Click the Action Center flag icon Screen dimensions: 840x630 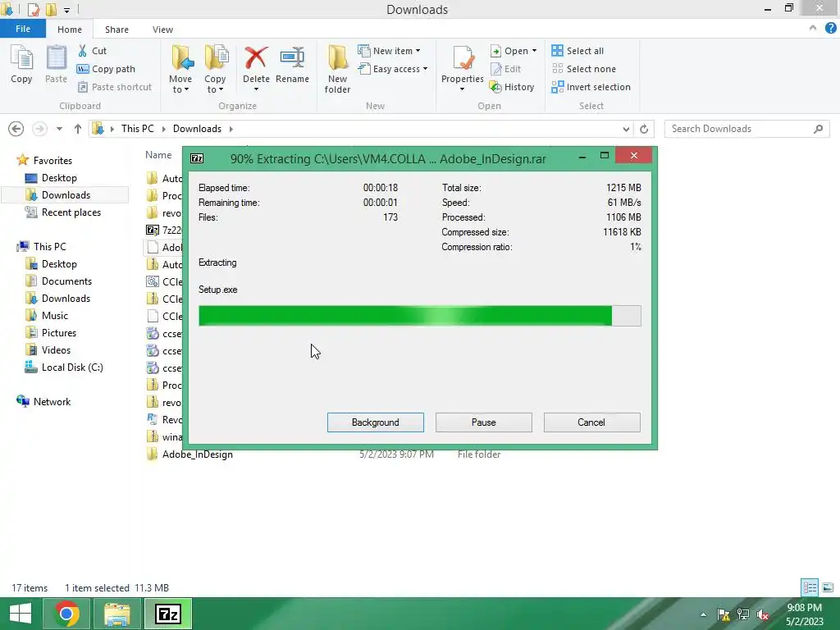(724, 614)
